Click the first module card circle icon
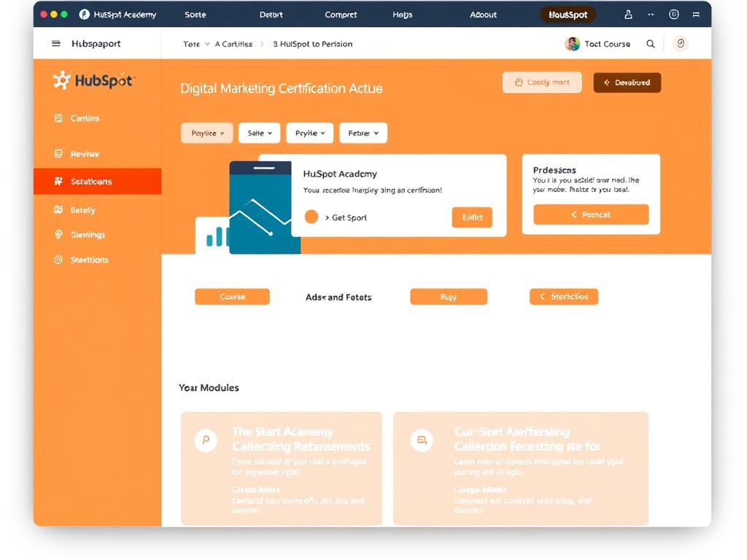747x560 pixels. [206, 440]
